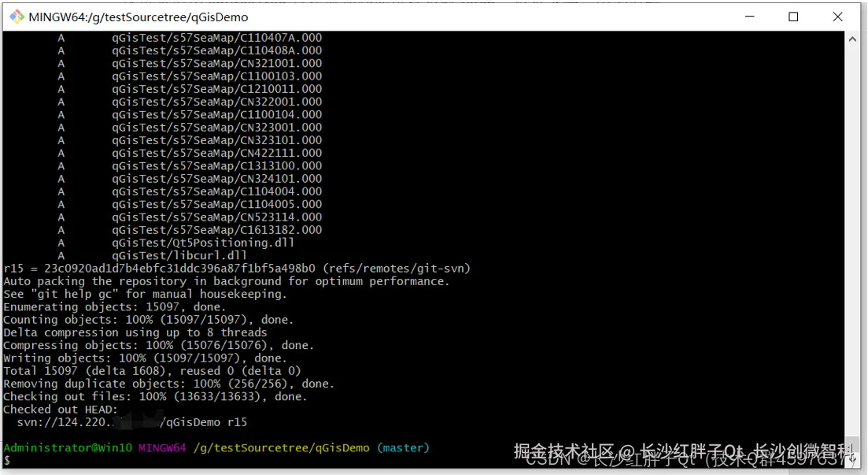Minimize the MINGW64 terminal window
This screenshot has width=868, height=475.
pos(749,17)
